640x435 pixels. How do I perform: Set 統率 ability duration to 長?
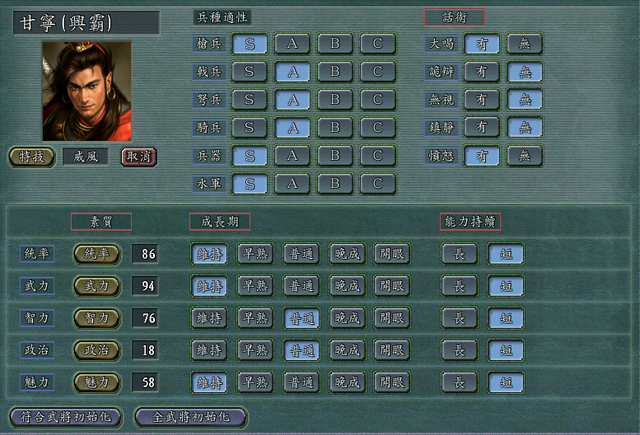[460, 254]
